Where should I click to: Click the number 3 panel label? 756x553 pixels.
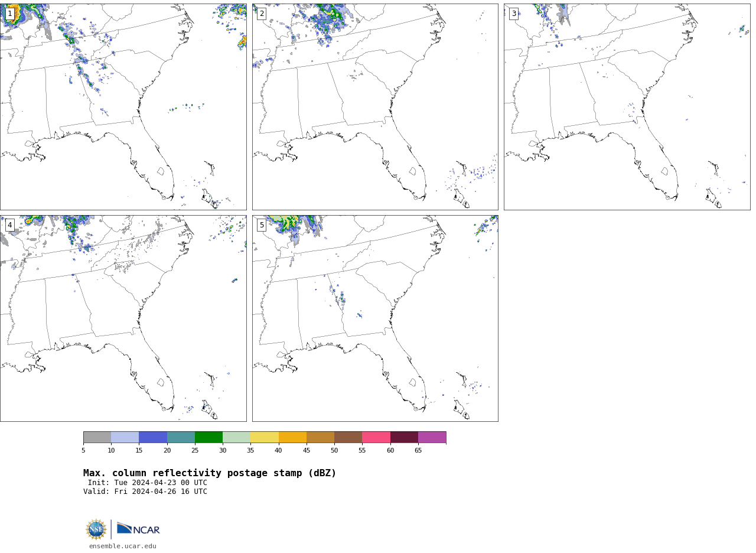[514, 14]
